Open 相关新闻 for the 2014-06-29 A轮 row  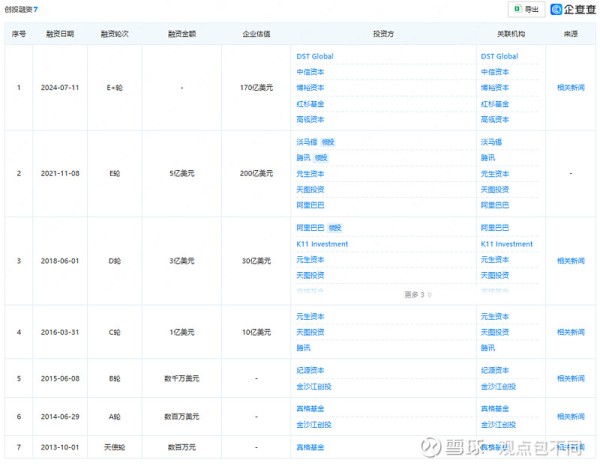(570, 417)
